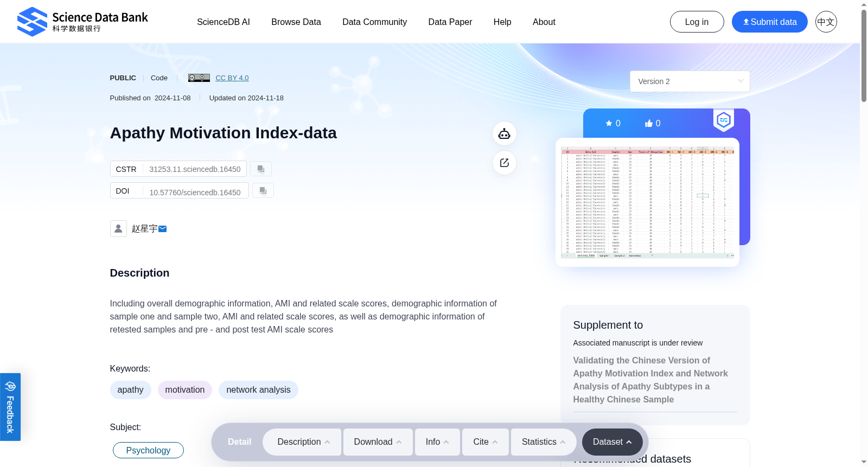Open the AI robot assistant icon
This screenshot has height=467, width=868.
[x=505, y=133]
